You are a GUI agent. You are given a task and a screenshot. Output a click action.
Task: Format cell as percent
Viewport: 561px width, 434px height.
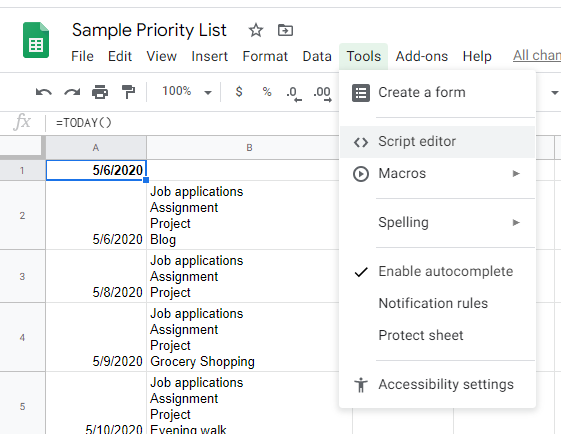(267, 92)
